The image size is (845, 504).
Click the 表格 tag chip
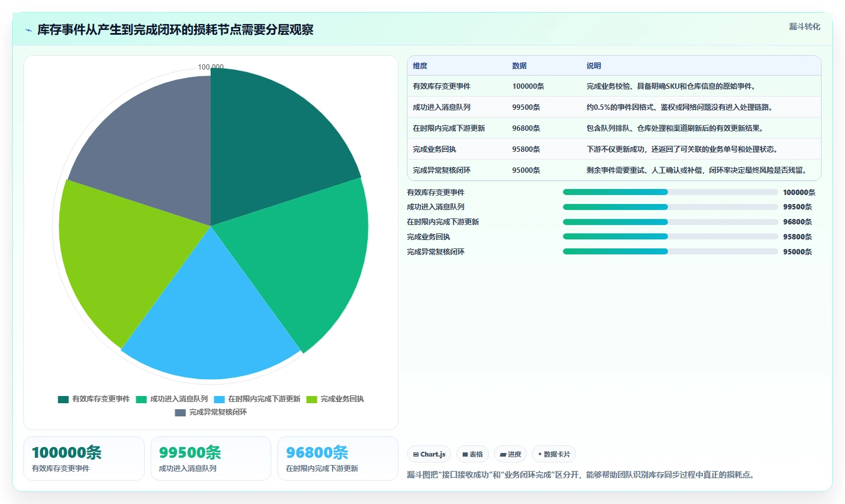472,454
